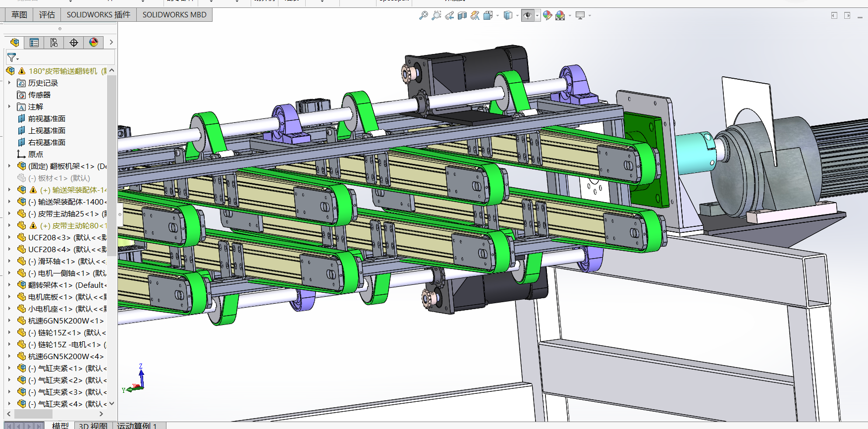Switch to the 模型 bottom tab
Screen dimensions: 868x429
click(60, 426)
